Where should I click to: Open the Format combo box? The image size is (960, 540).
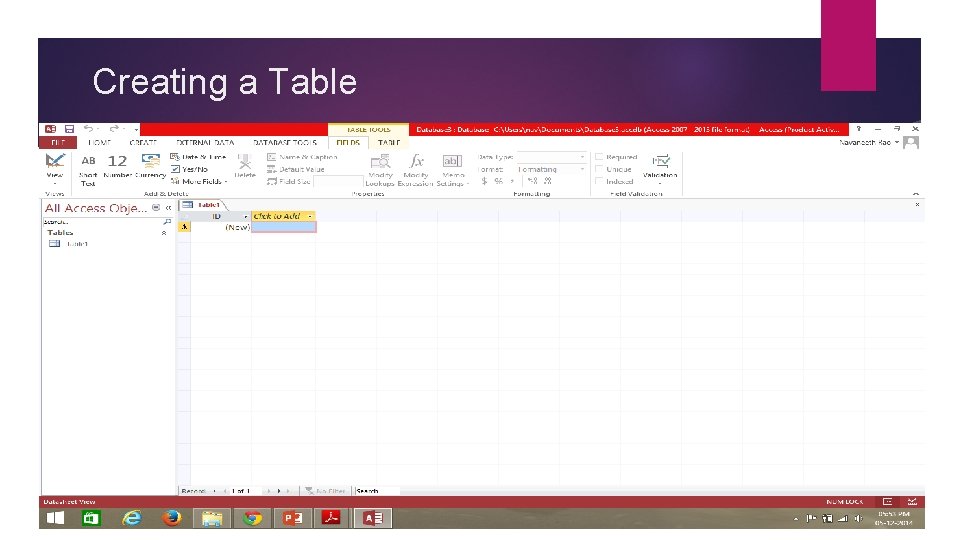pyautogui.click(x=551, y=169)
